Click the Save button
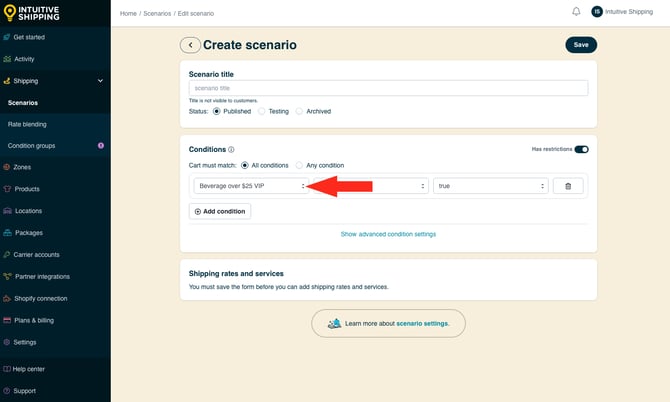 point(581,45)
